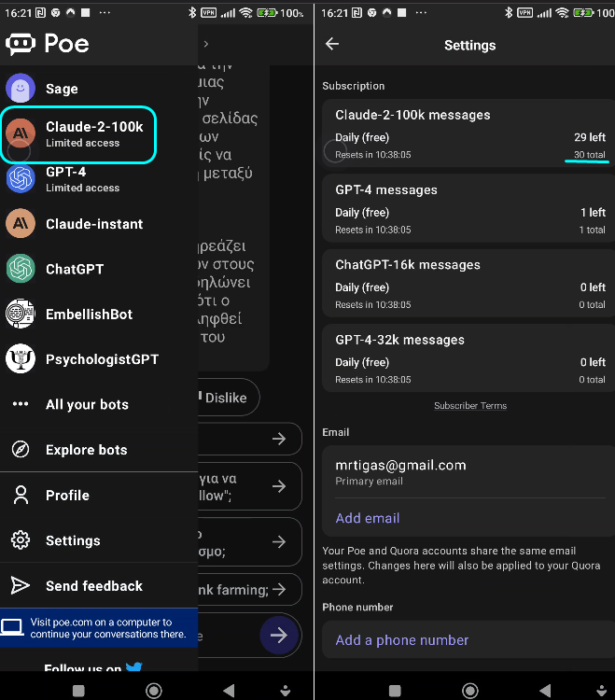Tap the Add email link
Image resolution: width=615 pixels, height=700 pixels.
pyautogui.click(x=368, y=518)
